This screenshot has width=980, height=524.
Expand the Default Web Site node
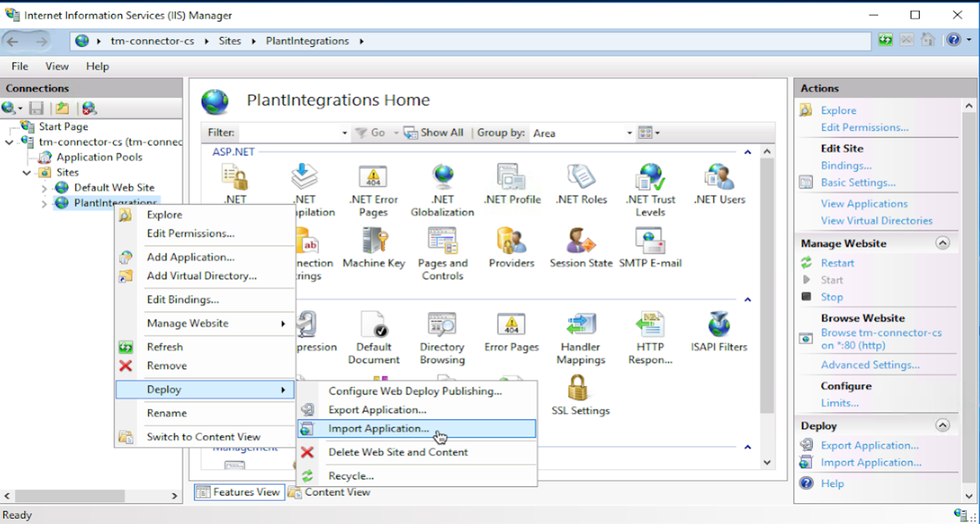pyautogui.click(x=44, y=188)
